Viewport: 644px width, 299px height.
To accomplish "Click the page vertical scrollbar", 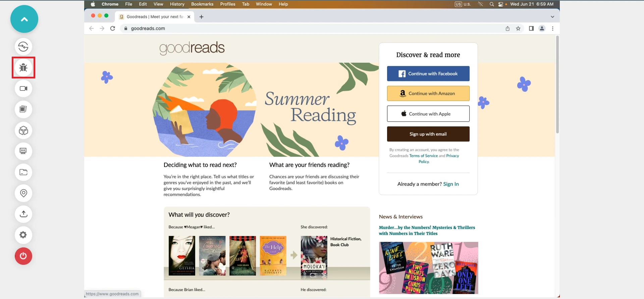I will [x=557, y=84].
